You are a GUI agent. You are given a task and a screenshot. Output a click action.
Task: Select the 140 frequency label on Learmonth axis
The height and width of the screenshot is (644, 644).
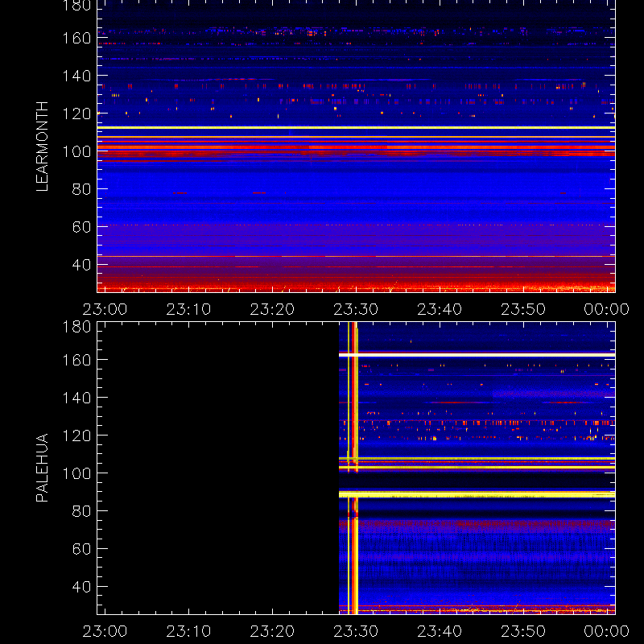pyautogui.click(x=76, y=76)
